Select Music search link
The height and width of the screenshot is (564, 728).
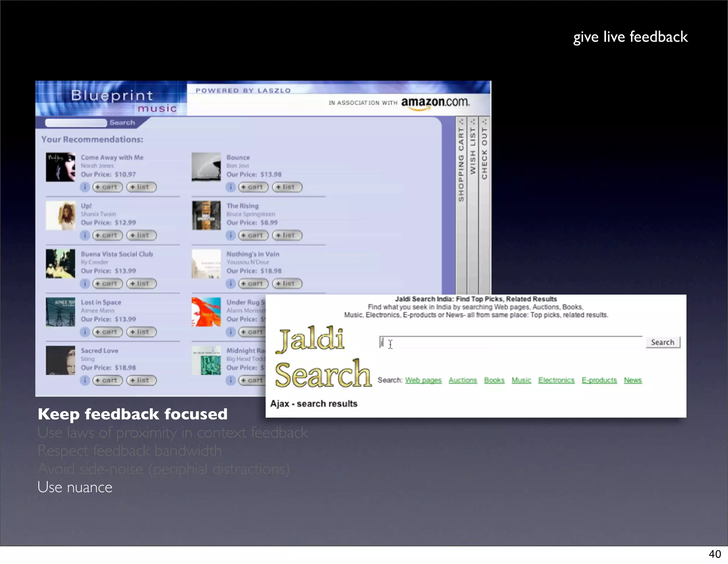pyautogui.click(x=521, y=380)
